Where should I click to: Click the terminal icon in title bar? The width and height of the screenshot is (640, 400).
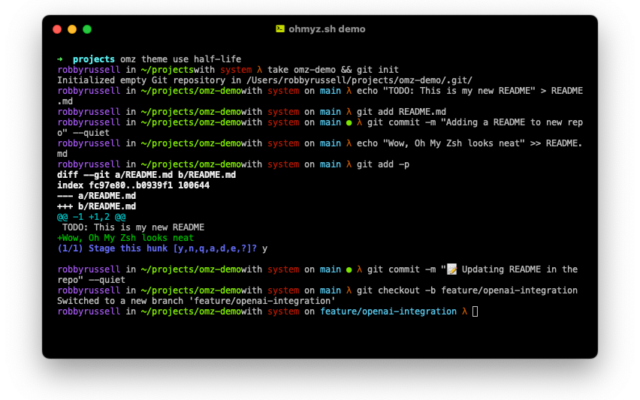pos(280,29)
